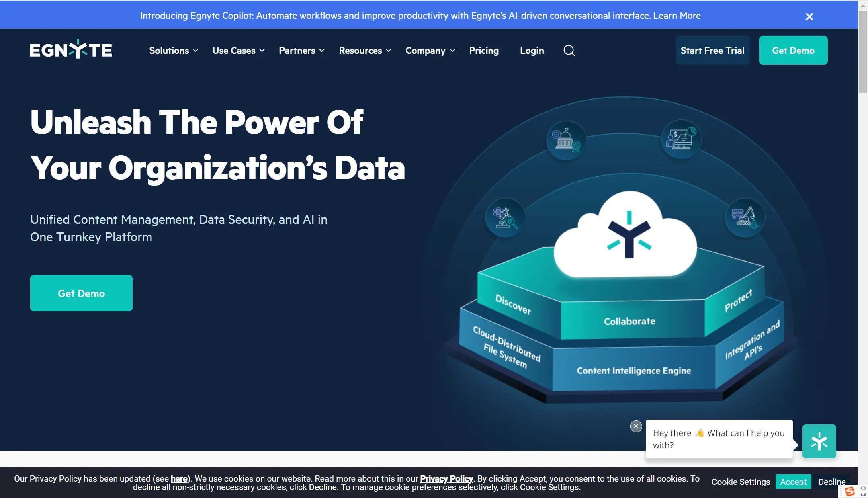Viewport: 868px width, 498px height.
Task: Accept all cookies
Action: tap(793, 482)
